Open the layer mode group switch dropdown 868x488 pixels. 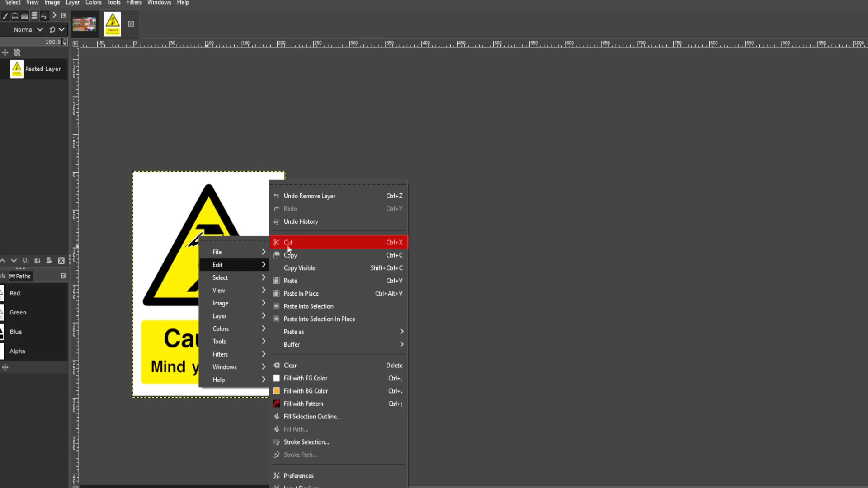pos(57,29)
